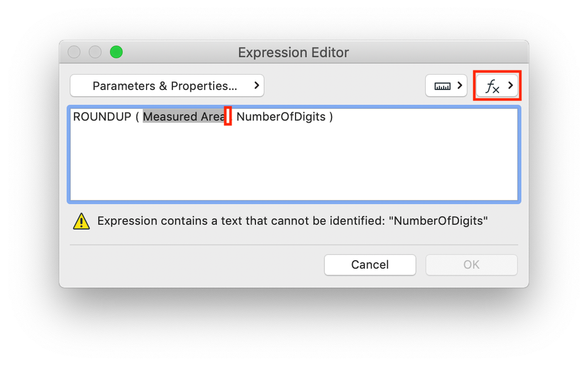Select the highlighted Measured Area parameter
Viewport: 588px width, 366px height.
(x=184, y=117)
